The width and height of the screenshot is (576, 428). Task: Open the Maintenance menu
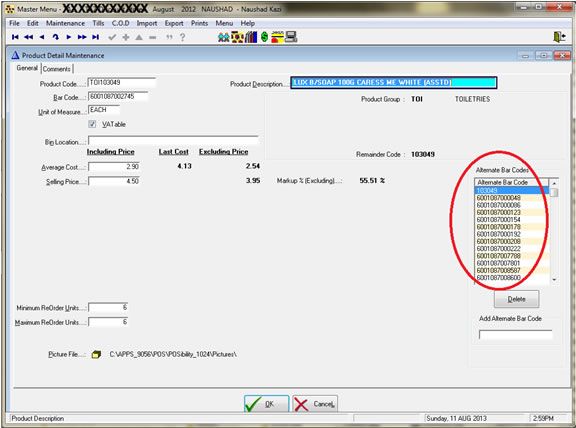pyautogui.click(x=65, y=23)
